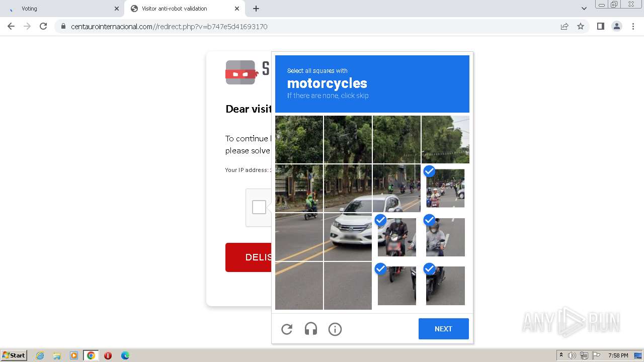Open the tab search dropdown arrow

tap(584, 9)
